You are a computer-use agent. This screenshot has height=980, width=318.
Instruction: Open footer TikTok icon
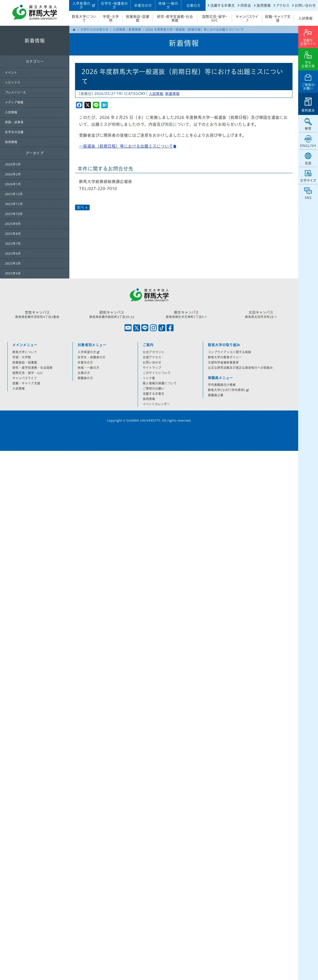[162, 327]
